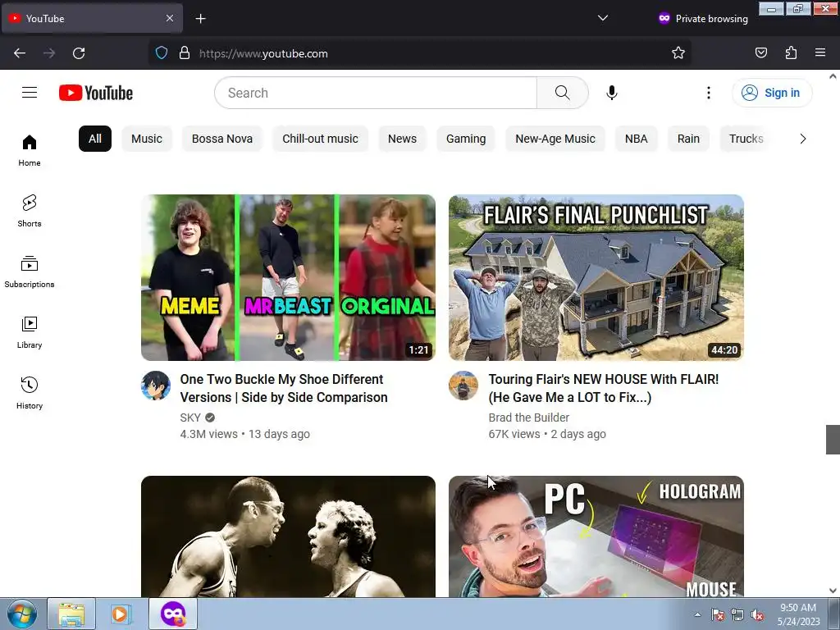Start voice search with microphone icon
840x630 pixels.
(612, 93)
